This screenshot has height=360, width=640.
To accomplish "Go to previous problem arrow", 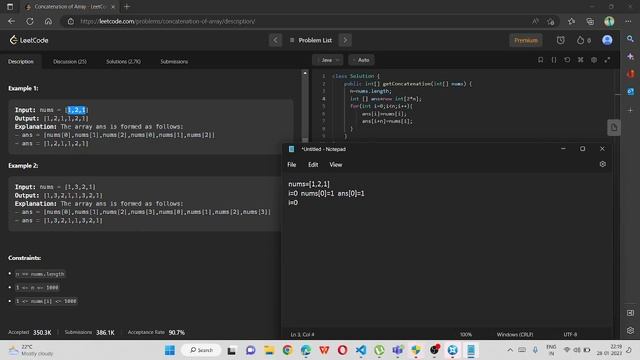I will [275, 40].
